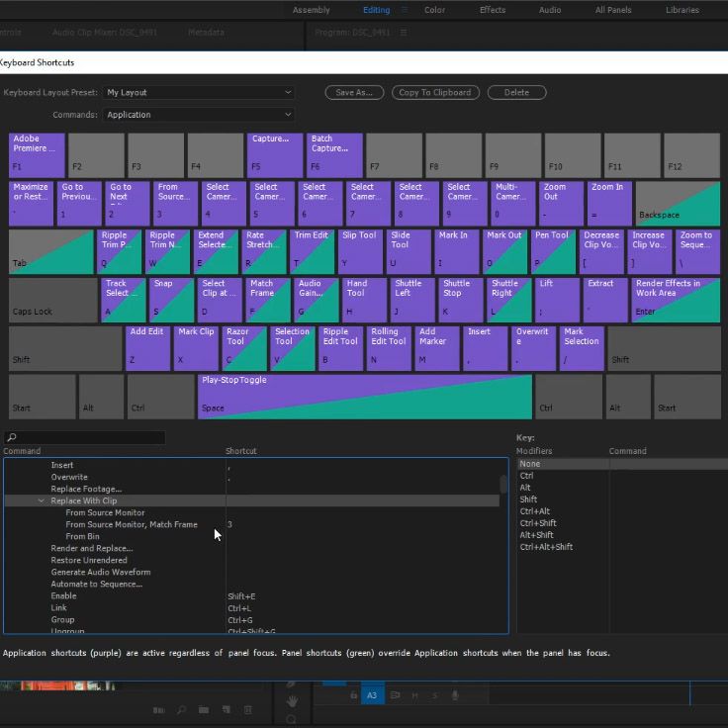The image size is (728, 728).
Task: Select the F6 key labeled Batch Capture
Action: [x=334, y=155]
